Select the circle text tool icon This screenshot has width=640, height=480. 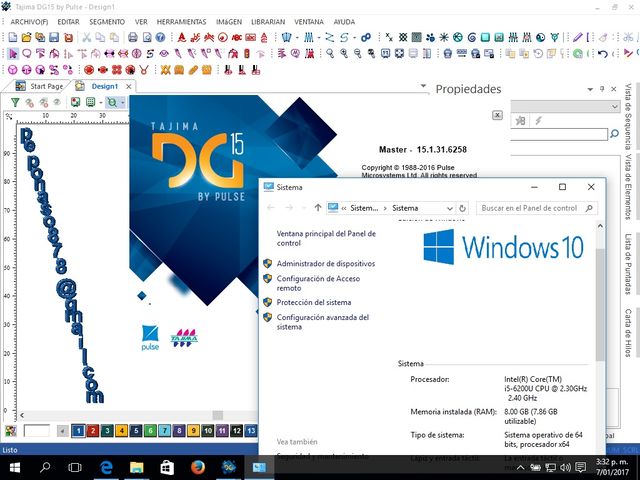coord(223,38)
